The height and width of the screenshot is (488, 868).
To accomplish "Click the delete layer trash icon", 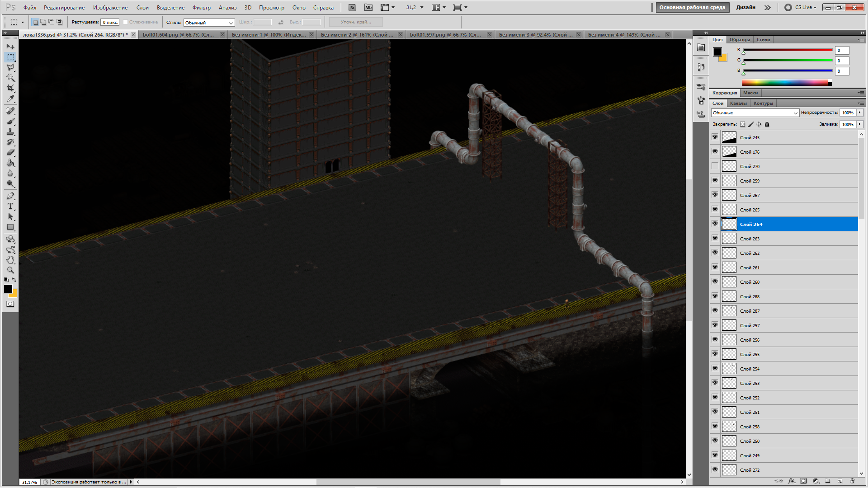I will (852, 481).
